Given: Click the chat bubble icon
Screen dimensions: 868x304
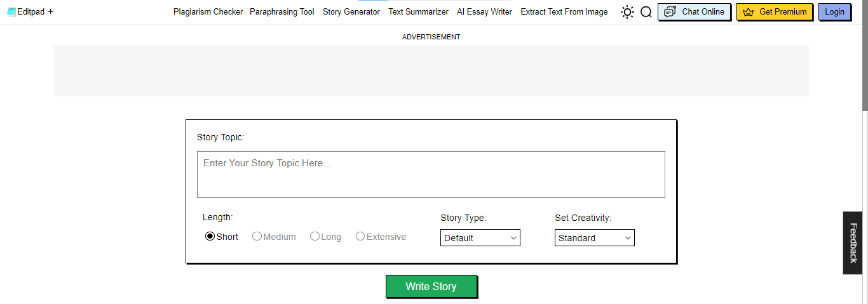Looking at the screenshot, I should point(670,12).
